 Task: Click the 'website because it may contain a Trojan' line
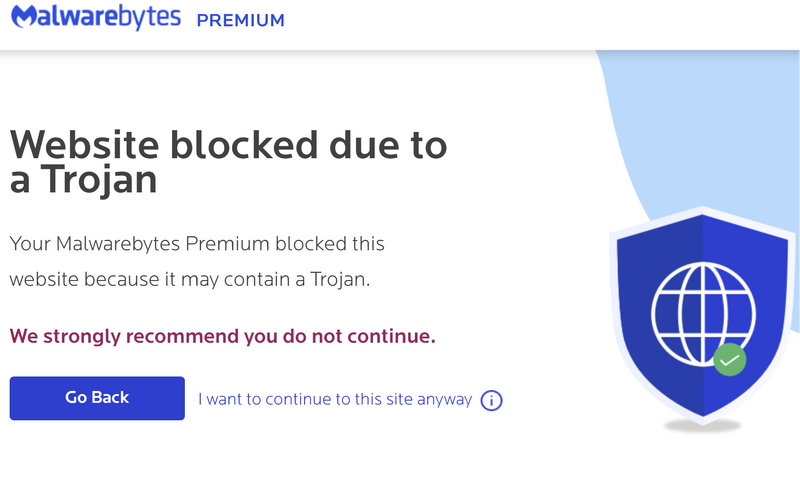190,280
